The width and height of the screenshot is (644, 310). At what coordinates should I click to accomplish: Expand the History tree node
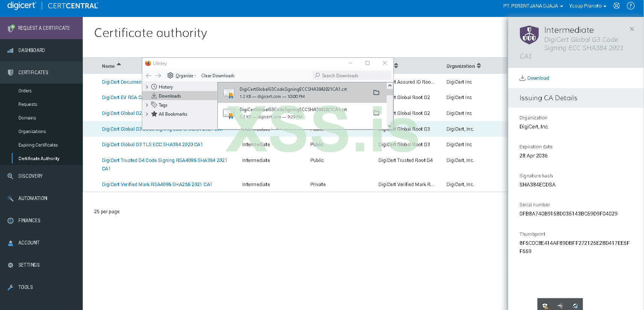tap(147, 87)
